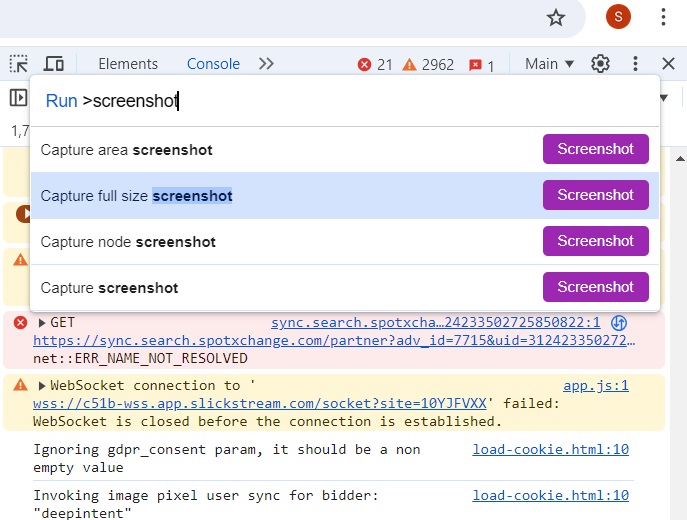The image size is (687, 520).
Task: Show more DevTools tabs chevron
Action: (266, 64)
